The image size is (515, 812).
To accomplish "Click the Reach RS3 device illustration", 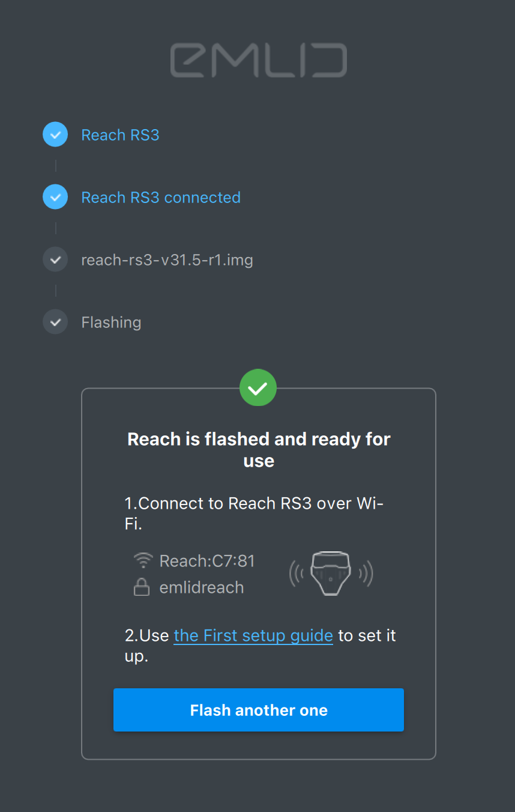I will (331, 574).
